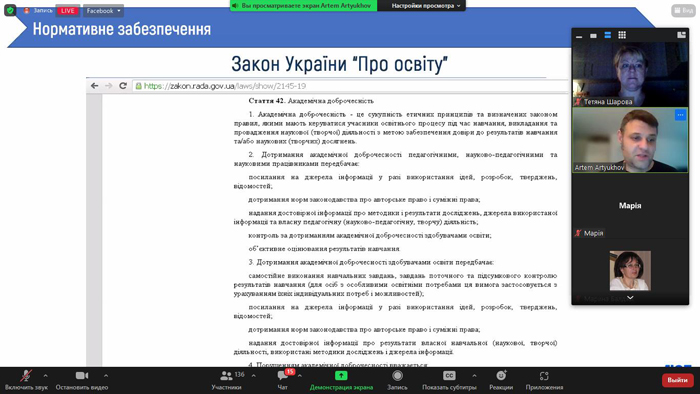The width and height of the screenshot is (700, 394).
Task: Switch video panel to grid view
Action: point(622,35)
